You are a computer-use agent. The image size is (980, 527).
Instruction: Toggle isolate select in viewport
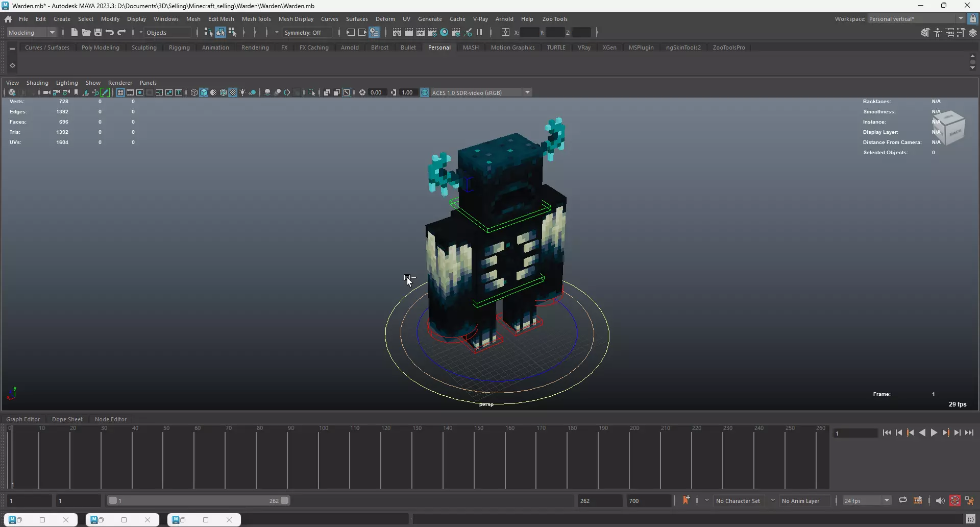[312, 92]
